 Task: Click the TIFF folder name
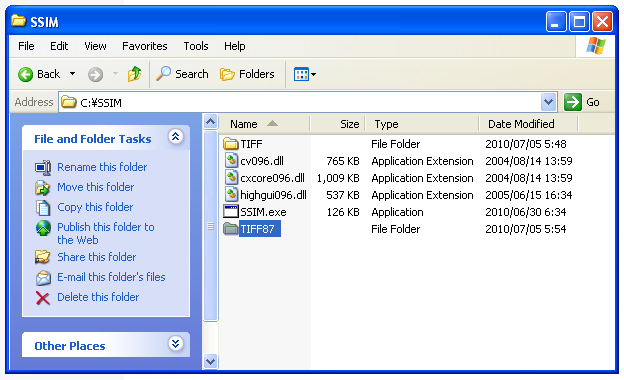[252, 144]
